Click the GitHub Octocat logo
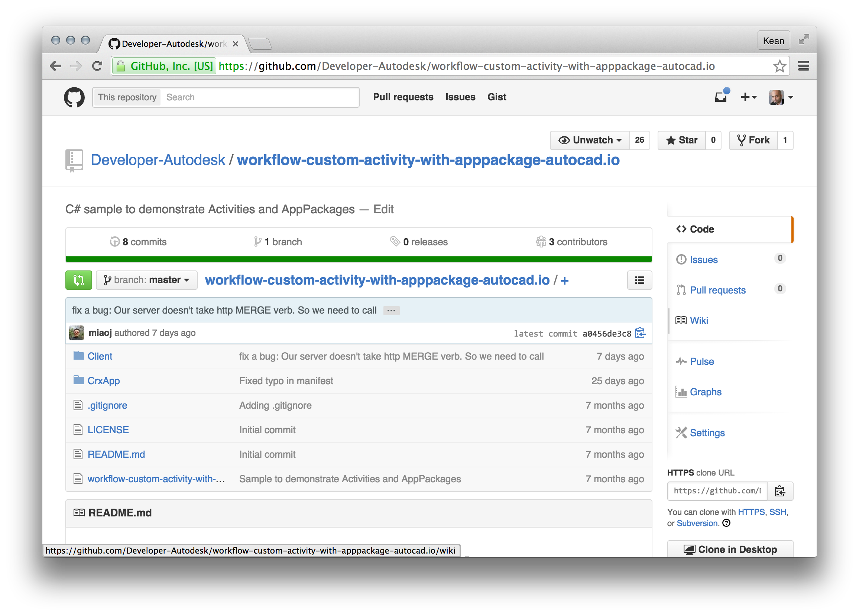Screen dimensions: 859x616 click(74, 97)
